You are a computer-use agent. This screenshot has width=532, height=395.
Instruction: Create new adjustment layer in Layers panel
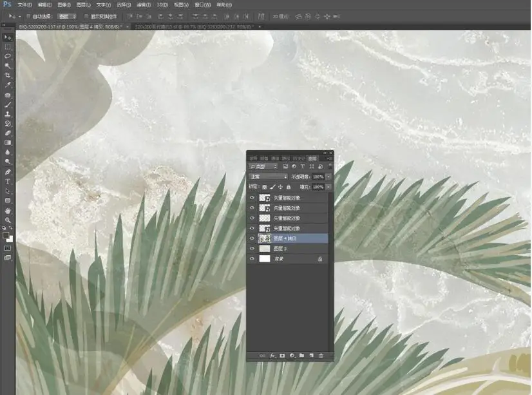coord(292,356)
